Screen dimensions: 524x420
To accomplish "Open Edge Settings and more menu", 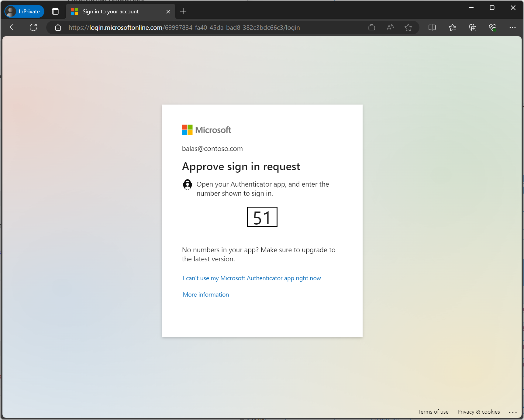I will [512, 28].
